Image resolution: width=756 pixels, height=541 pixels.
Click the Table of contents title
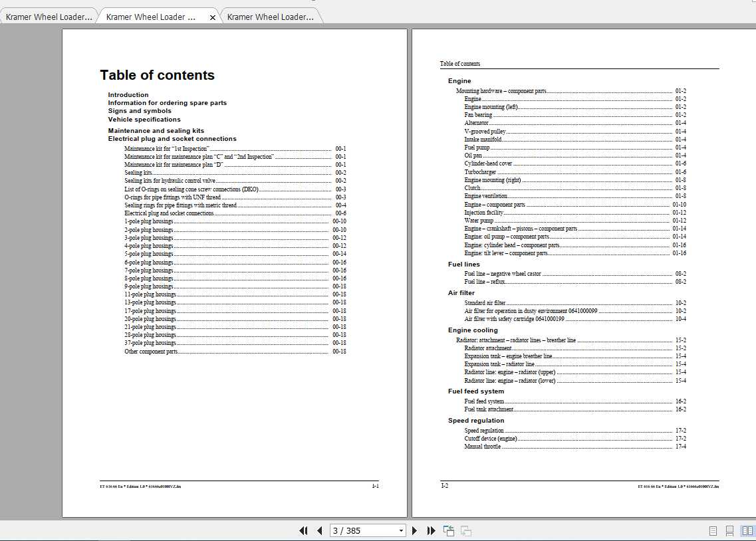click(x=157, y=75)
